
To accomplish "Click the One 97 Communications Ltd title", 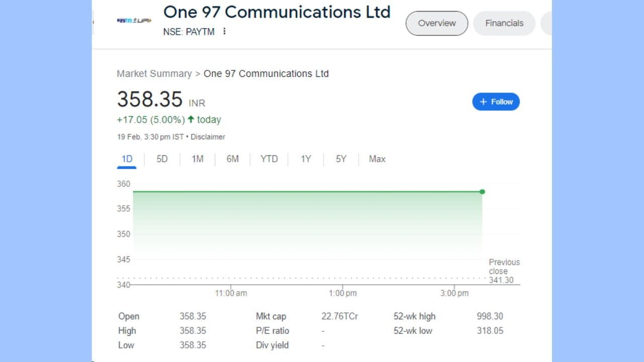I will point(277,12).
